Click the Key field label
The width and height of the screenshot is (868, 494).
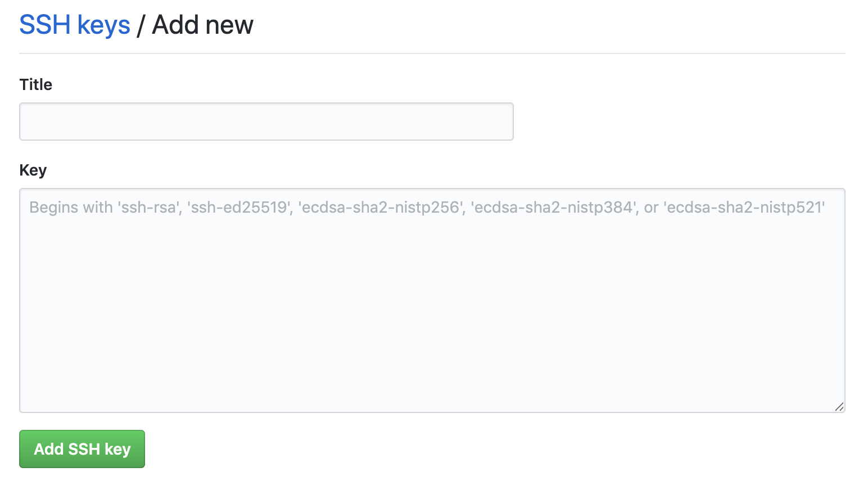33,170
